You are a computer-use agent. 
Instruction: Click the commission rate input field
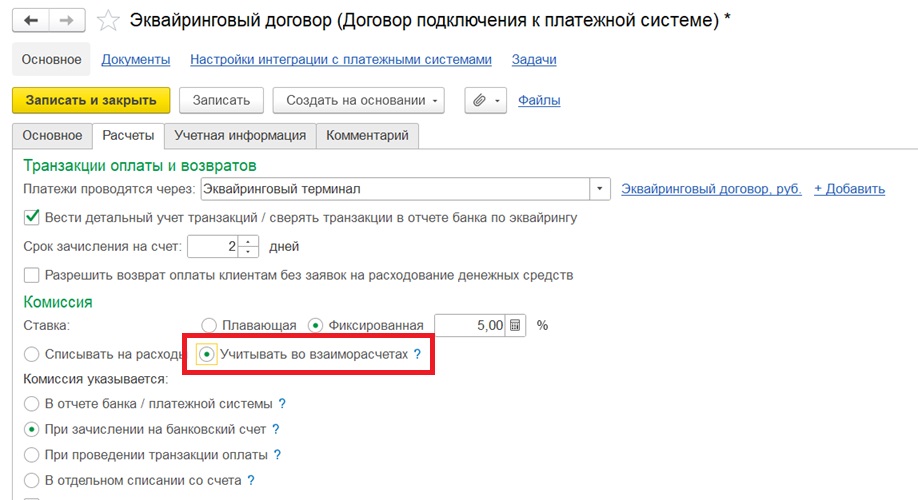(470, 325)
